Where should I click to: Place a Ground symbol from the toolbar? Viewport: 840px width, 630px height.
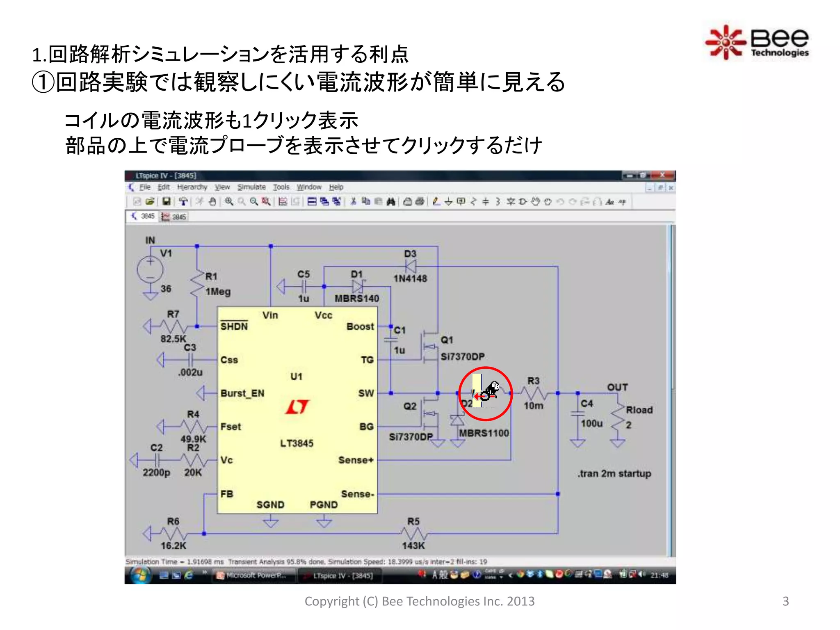click(x=448, y=201)
